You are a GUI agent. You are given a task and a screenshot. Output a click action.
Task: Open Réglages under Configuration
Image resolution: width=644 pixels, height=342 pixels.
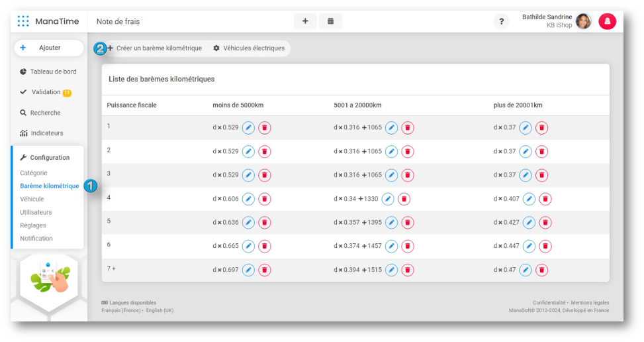tap(33, 225)
